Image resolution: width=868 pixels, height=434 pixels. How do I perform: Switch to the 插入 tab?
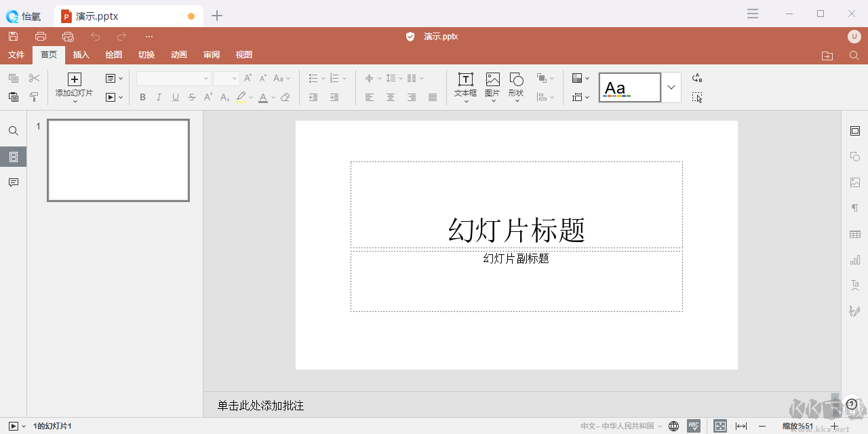click(x=81, y=55)
